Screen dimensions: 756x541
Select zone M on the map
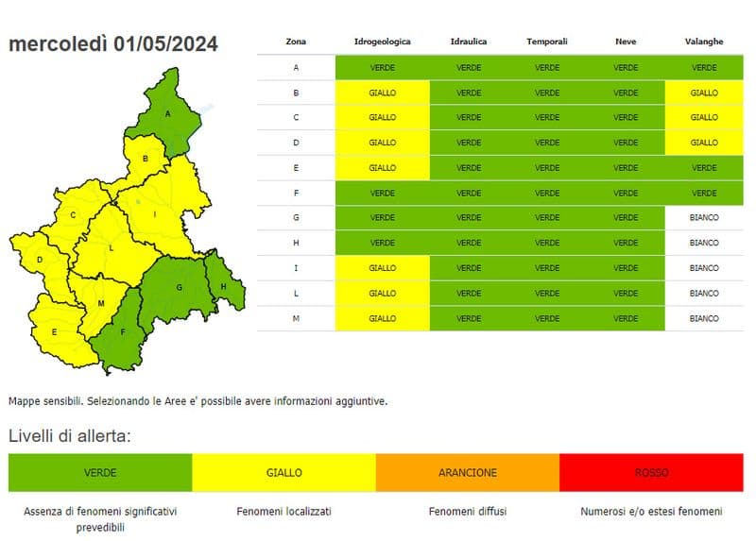click(100, 304)
